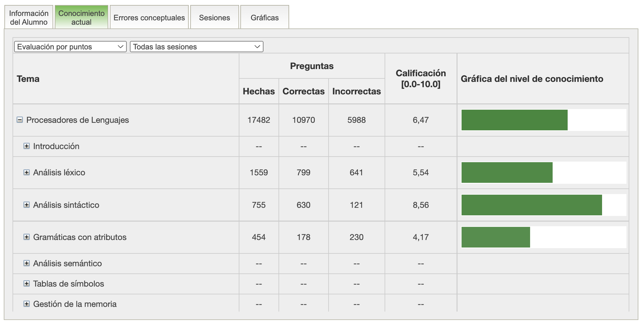Expand the Análisis léxico topic
Viewport: 644px width, 325px height.
[27, 172]
